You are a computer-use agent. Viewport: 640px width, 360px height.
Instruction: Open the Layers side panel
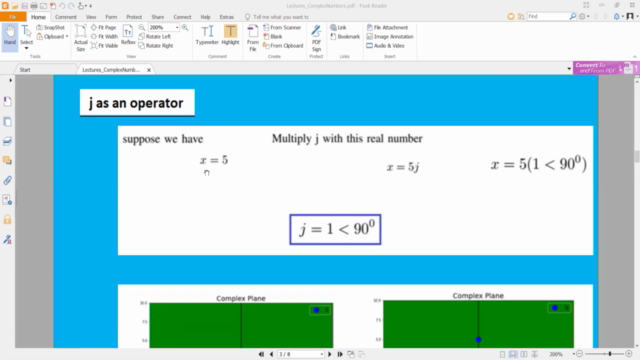tap(7, 141)
